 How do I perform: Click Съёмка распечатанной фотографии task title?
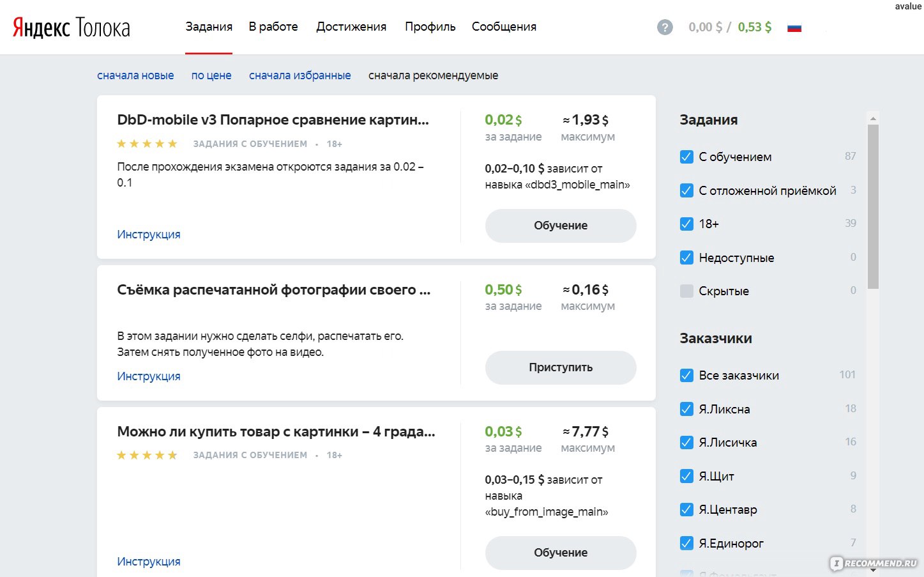274,290
